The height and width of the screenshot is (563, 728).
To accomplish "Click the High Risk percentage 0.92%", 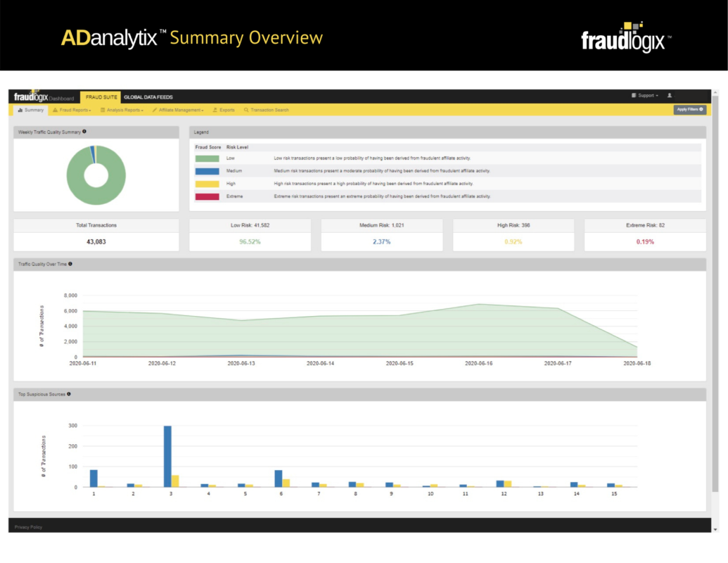I will [x=513, y=242].
